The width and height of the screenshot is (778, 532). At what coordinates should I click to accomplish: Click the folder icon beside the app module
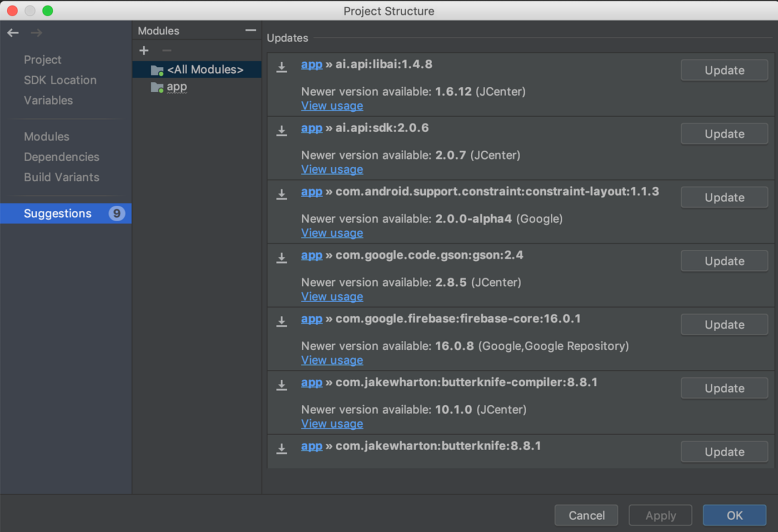[x=156, y=87]
